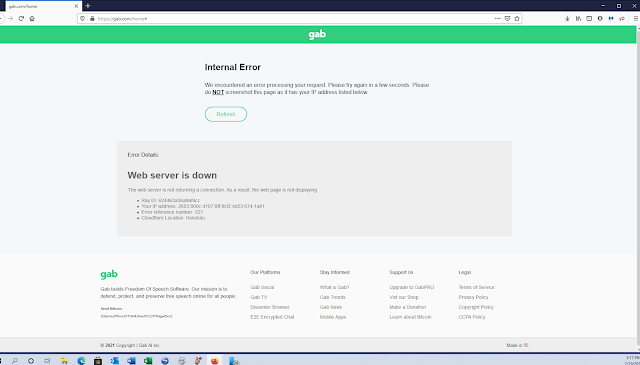Reload the page using the toolbar reload icon
Viewport: 640px width, 365px height.
[x=21, y=18]
